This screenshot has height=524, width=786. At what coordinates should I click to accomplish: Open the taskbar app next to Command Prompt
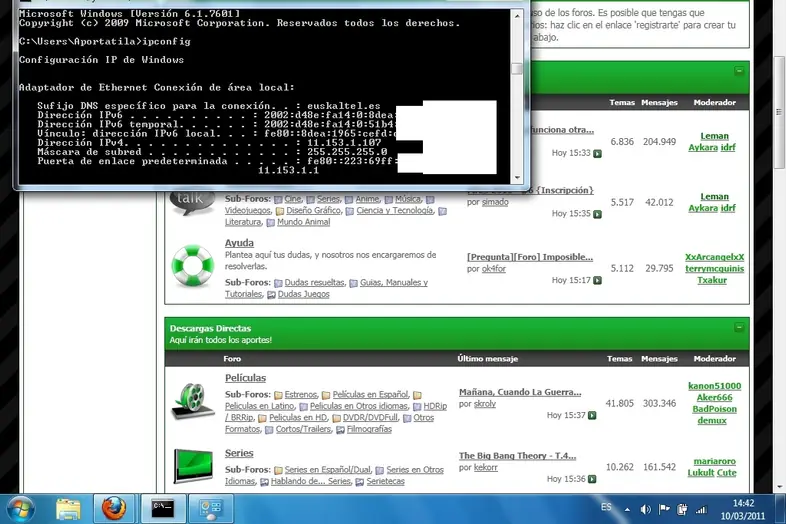click(x=211, y=509)
